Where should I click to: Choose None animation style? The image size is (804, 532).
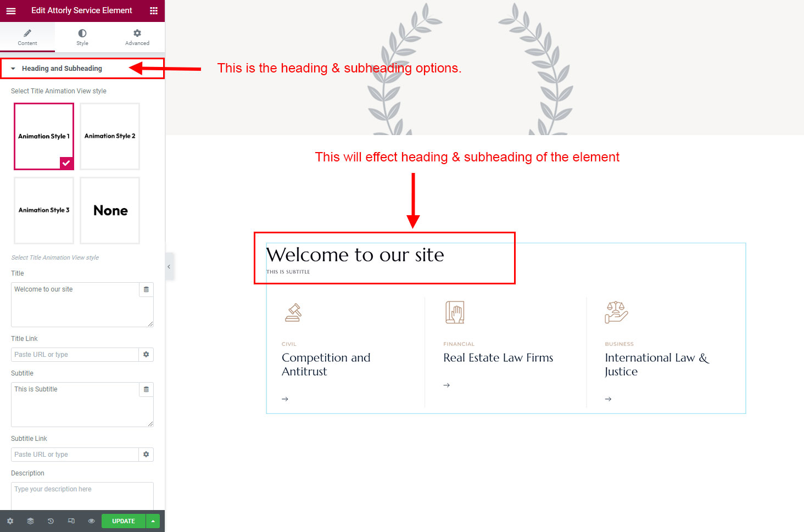tap(110, 210)
